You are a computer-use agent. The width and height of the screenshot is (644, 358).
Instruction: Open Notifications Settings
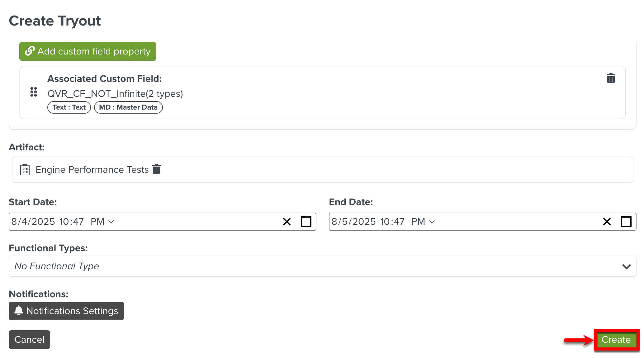coord(66,311)
